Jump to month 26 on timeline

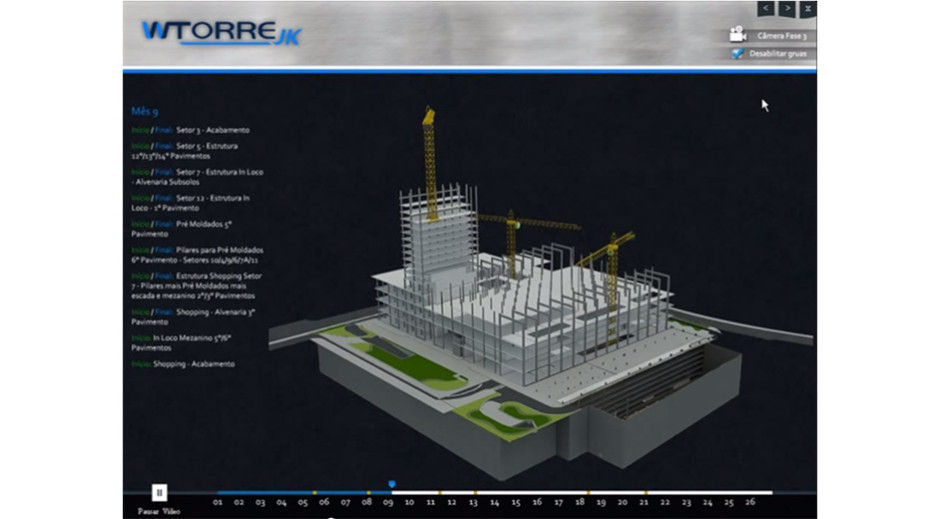point(750,502)
